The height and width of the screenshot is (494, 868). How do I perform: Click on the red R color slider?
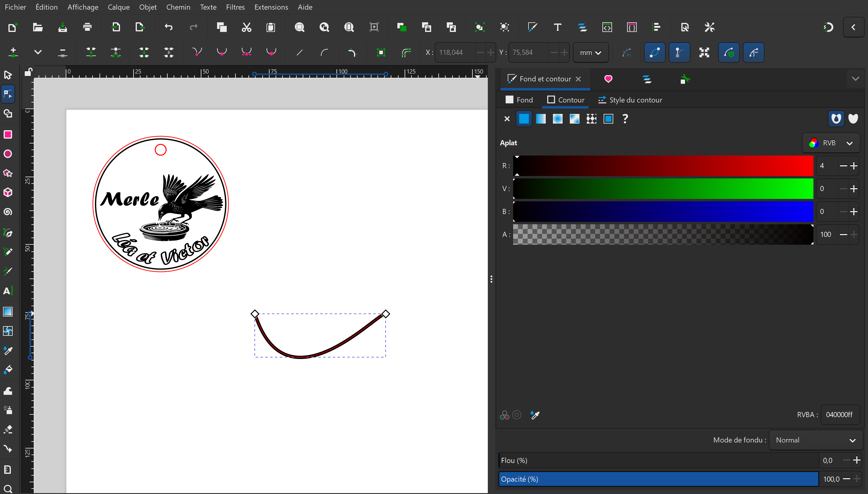point(663,165)
